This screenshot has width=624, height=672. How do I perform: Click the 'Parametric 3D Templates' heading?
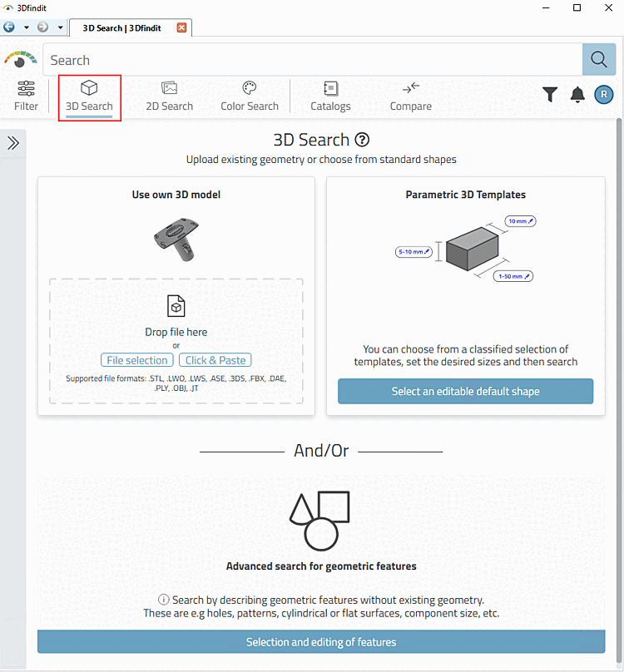coord(466,195)
